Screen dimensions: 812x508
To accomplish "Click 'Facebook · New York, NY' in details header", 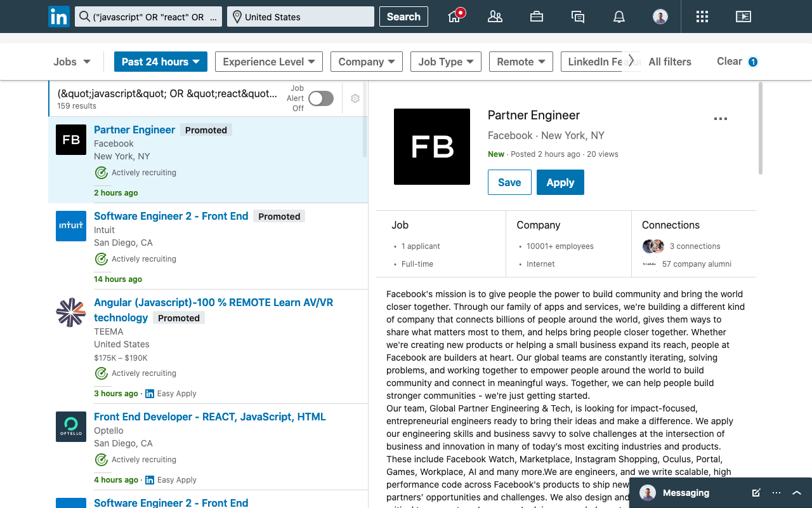I will point(546,135).
